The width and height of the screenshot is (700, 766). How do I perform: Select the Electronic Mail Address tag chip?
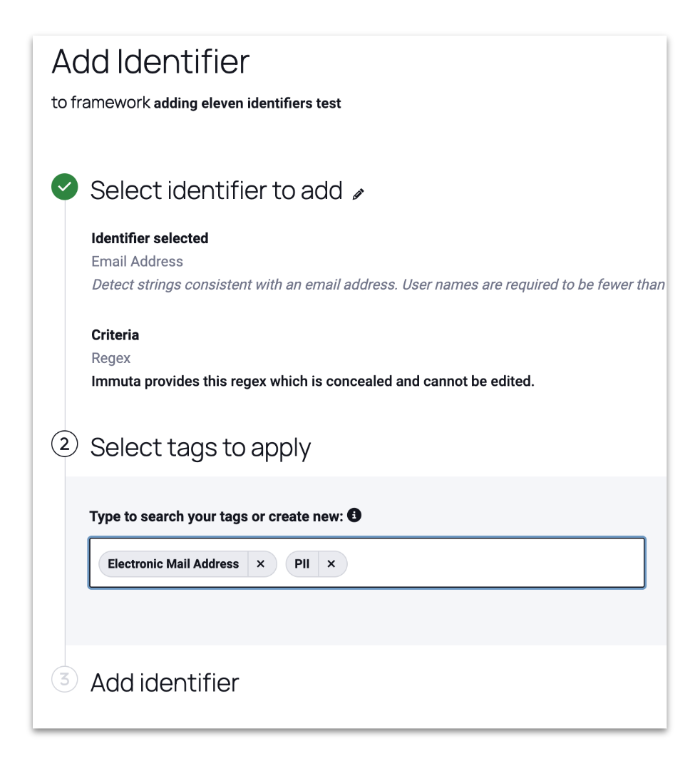point(173,563)
